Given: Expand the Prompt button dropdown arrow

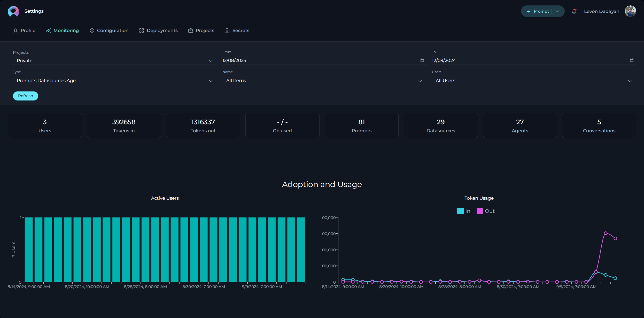Looking at the screenshot, I should pos(557,11).
